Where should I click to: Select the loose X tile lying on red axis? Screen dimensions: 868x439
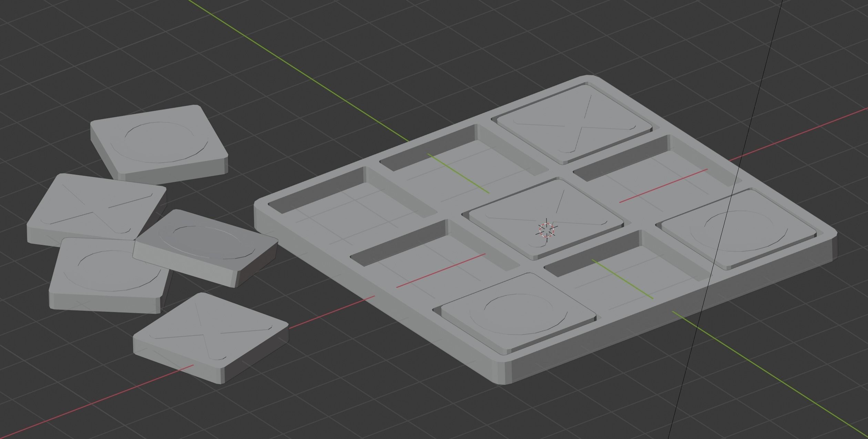coord(211,338)
